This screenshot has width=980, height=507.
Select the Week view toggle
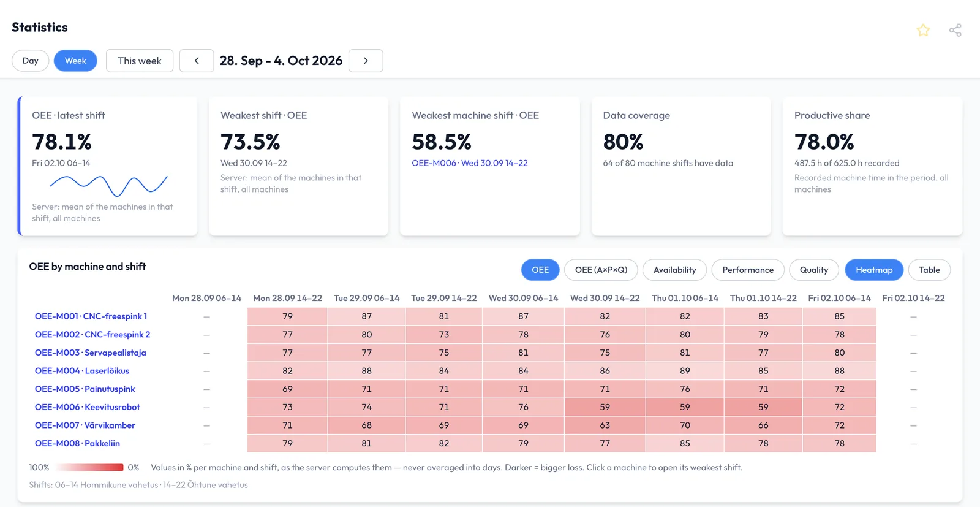(x=75, y=61)
